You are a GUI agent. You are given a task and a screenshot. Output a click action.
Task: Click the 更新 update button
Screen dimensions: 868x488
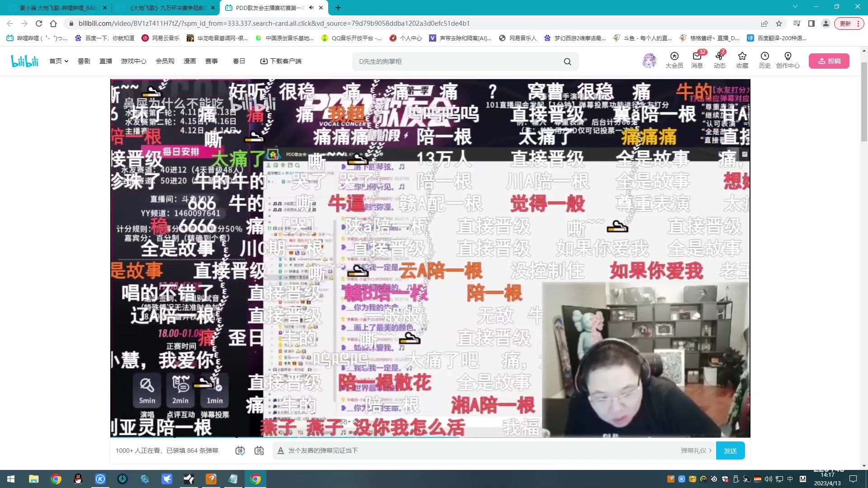click(849, 23)
